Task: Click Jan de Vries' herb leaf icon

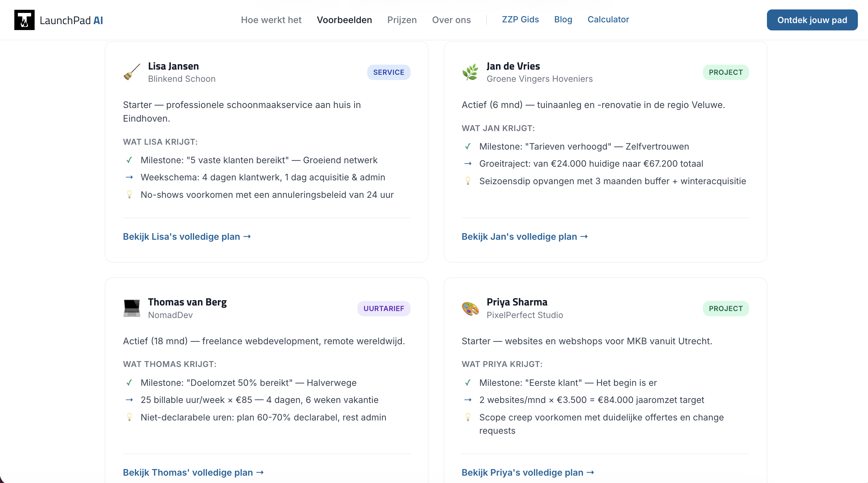Action: click(x=470, y=72)
